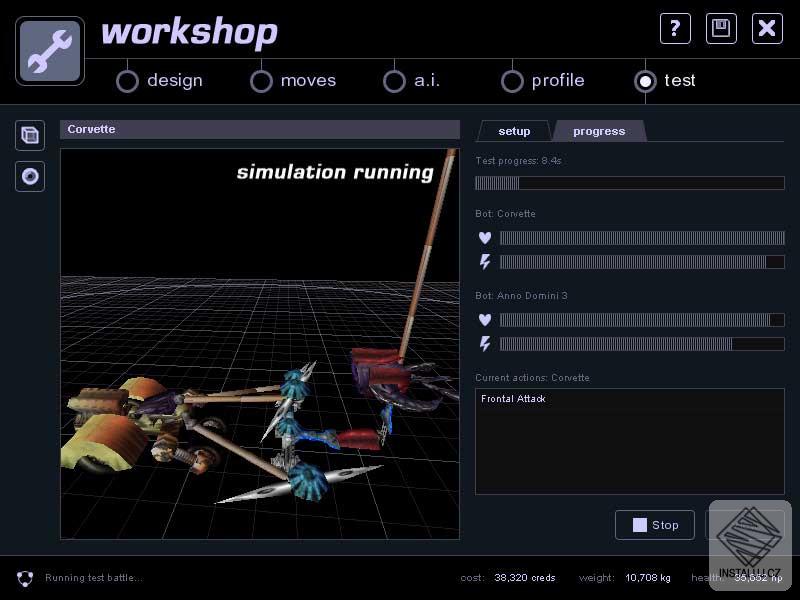Switch to the progress tab
Screen dimensions: 800x600
pyautogui.click(x=599, y=131)
